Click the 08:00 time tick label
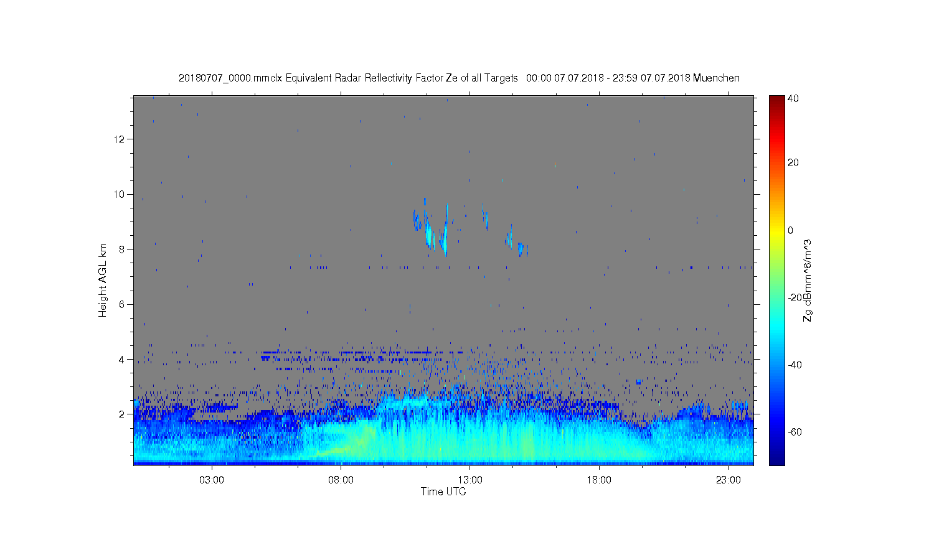Image resolution: width=934 pixels, height=560 pixels. tap(341, 480)
